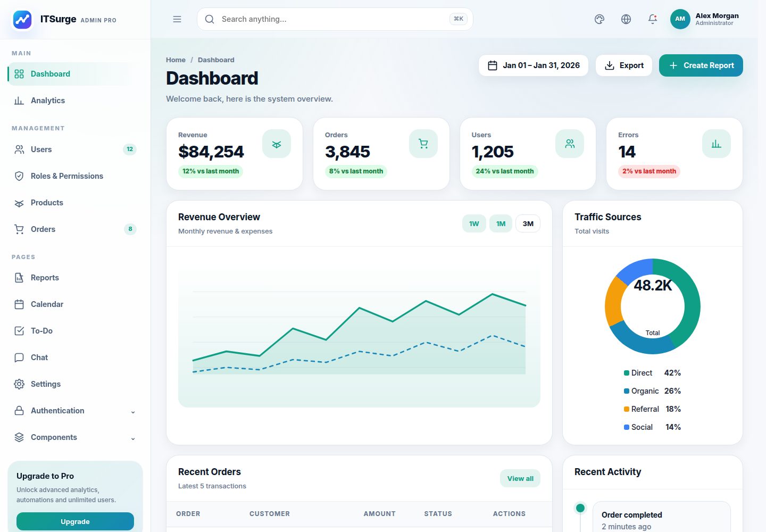Expand the Components submenu chevron

point(133,438)
